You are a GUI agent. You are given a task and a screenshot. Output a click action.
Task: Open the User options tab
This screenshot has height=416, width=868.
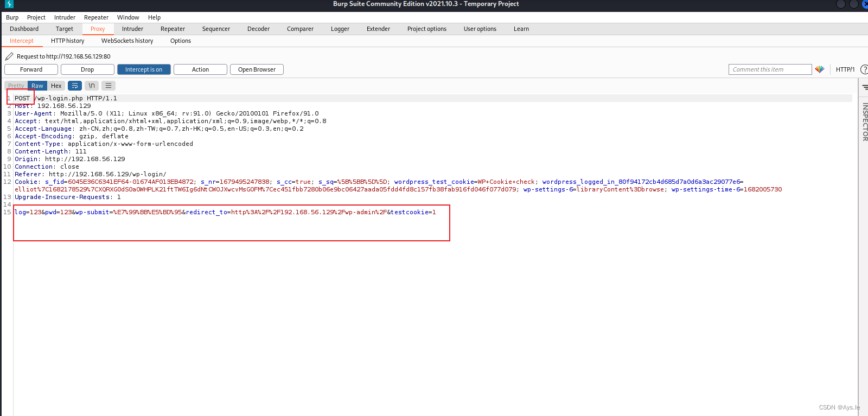click(480, 29)
